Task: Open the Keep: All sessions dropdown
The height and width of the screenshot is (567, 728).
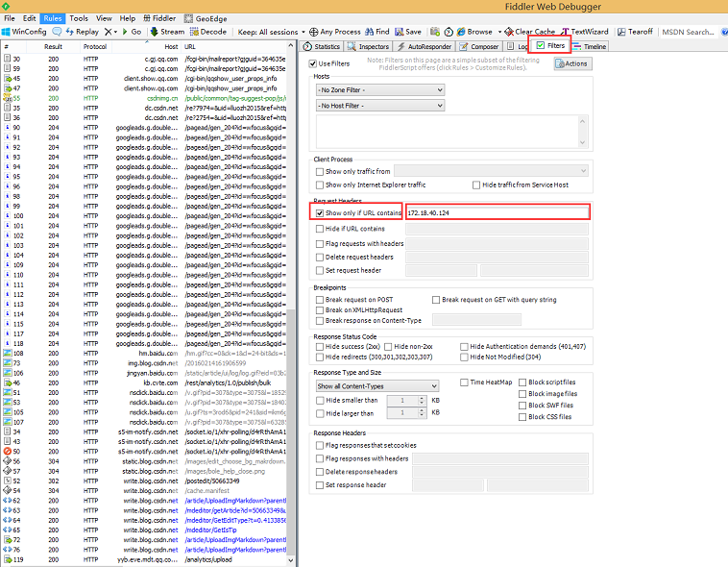Action: click(x=272, y=32)
